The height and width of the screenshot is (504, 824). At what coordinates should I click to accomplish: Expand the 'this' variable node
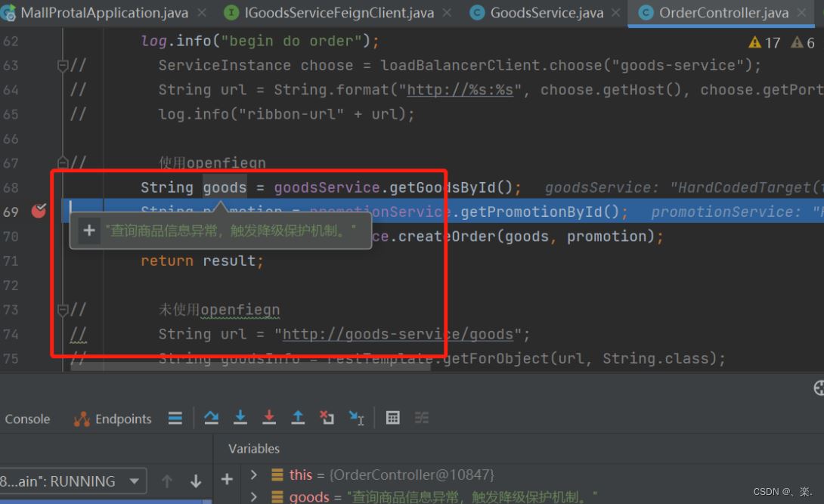coord(254,475)
